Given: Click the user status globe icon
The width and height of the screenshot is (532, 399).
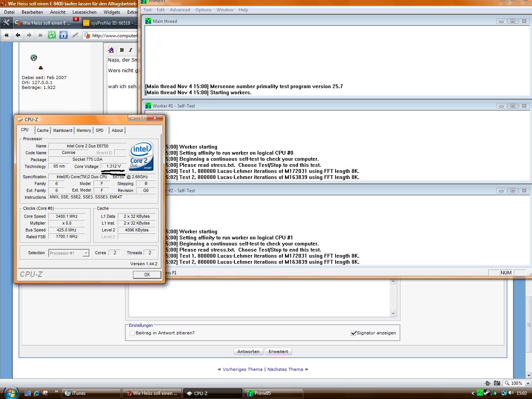Looking at the screenshot, I should [34, 58].
